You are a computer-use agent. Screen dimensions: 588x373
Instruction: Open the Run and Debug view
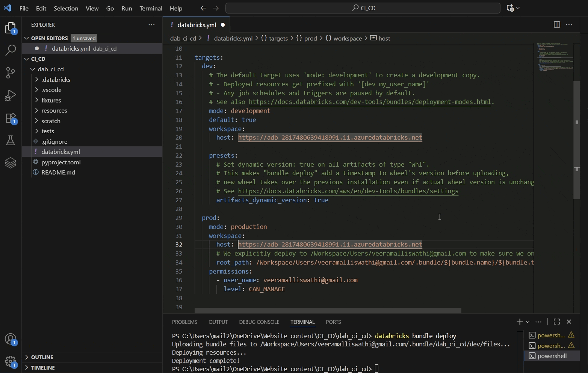coord(11,95)
